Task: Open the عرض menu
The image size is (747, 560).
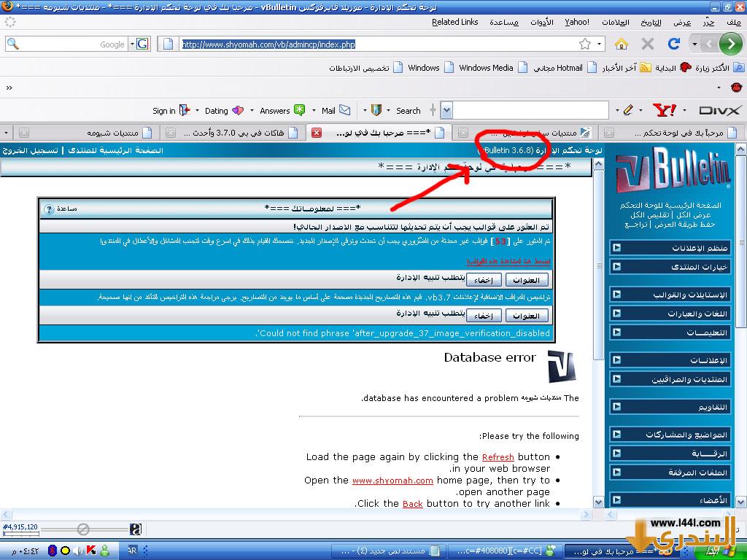Action: coord(682,22)
